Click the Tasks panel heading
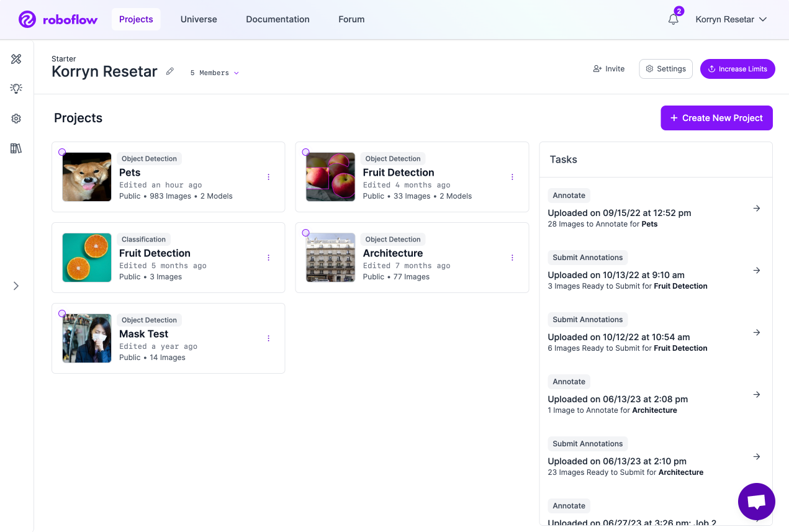This screenshot has width=789, height=532. (x=564, y=160)
